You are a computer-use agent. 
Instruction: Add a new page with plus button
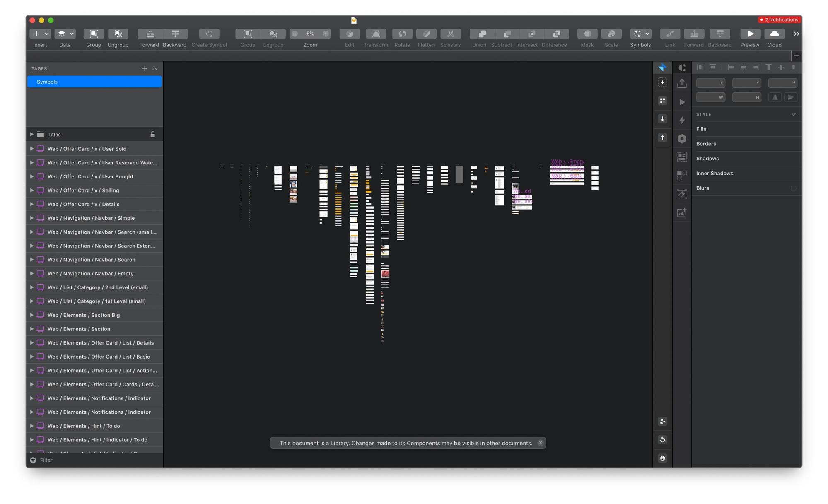pos(144,69)
